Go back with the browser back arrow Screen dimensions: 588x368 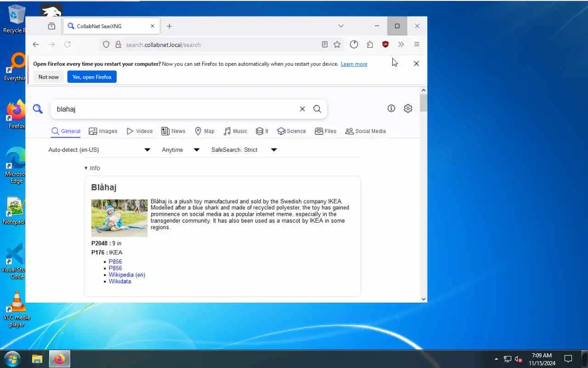[x=36, y=45]
